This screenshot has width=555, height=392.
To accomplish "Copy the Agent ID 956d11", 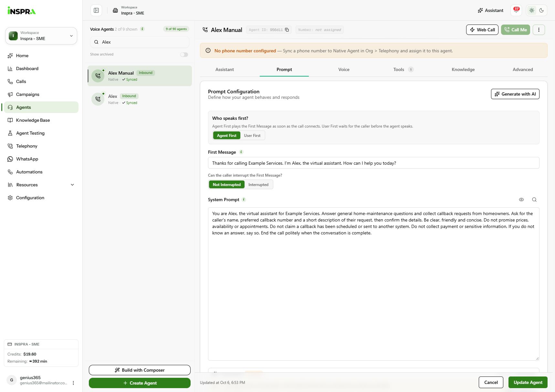I will click(x=287, y=30).
